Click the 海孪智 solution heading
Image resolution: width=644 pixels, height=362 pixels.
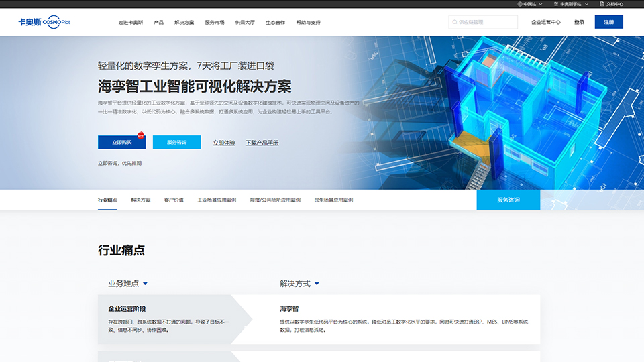coord(289,308)
